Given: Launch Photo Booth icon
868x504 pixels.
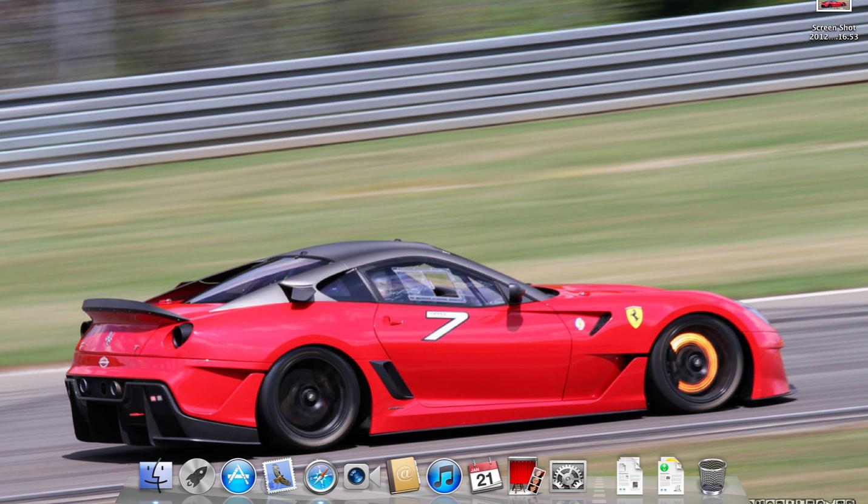Looking at the screenshot, I should [x=527, y=475].
